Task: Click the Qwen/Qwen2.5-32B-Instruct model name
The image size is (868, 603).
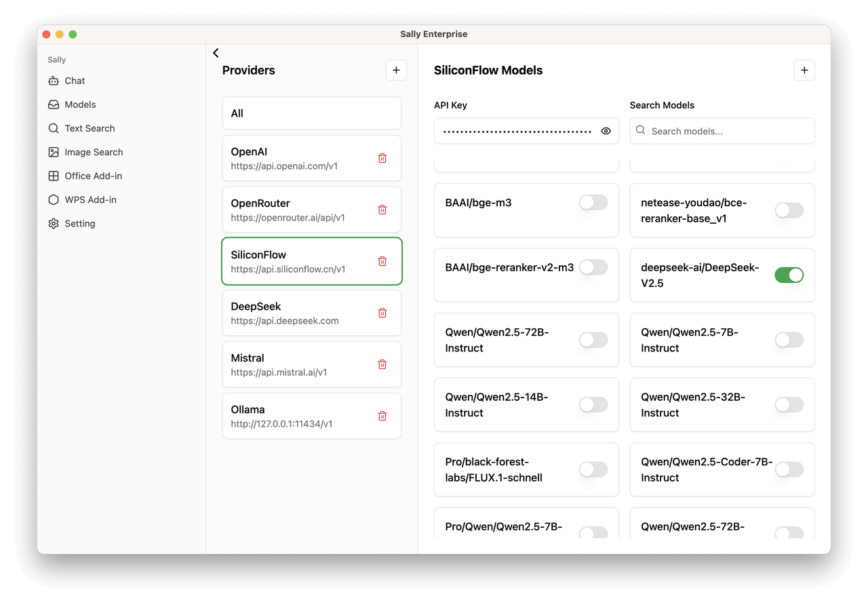Action: [693, 405]
